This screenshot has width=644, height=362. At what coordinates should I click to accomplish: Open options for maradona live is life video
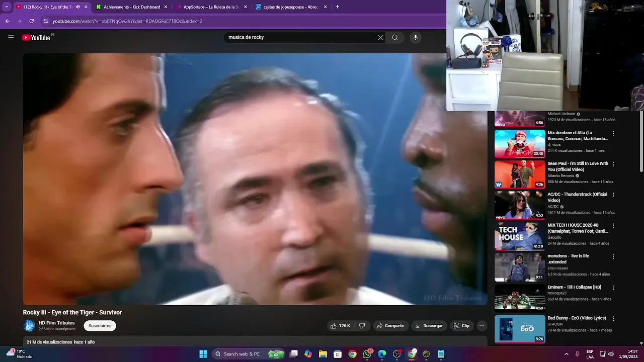[x=613, y=256]
